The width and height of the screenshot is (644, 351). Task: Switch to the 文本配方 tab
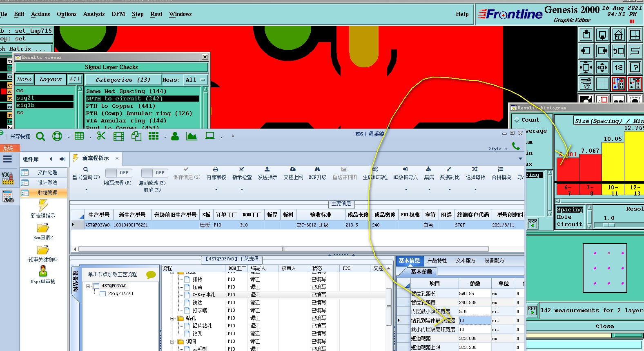(466, 260)
